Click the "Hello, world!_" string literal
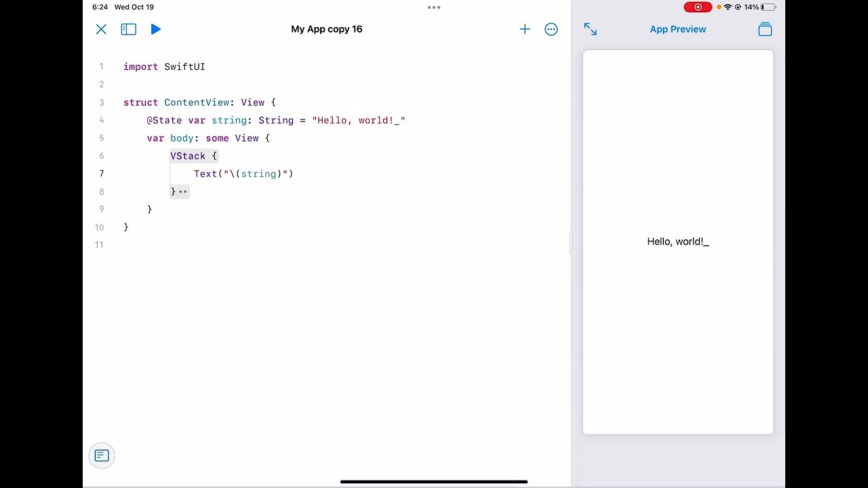The width and height of the screenshot is (868, 488). coord(359,120)
